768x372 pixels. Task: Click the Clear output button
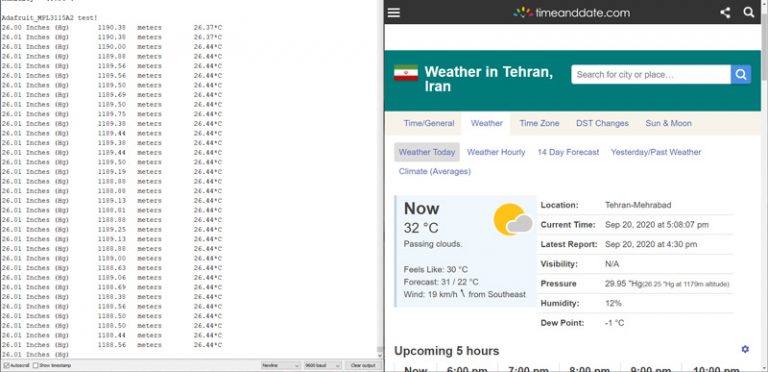363,366
